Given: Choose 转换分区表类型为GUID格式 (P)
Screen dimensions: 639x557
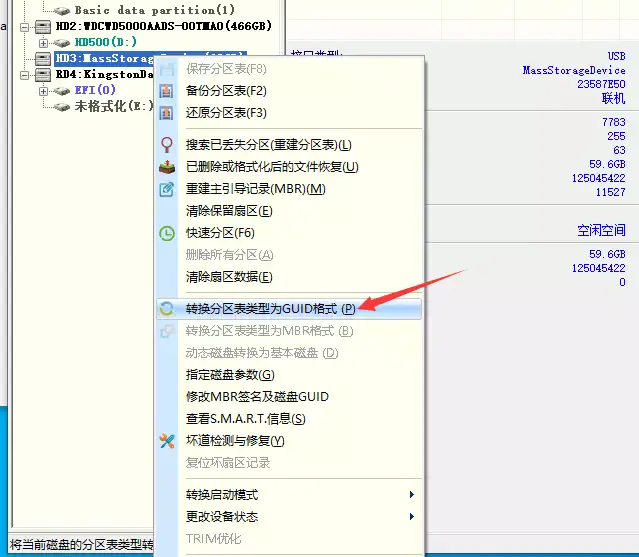Looking at the screenshot, I should click(289, 309).
